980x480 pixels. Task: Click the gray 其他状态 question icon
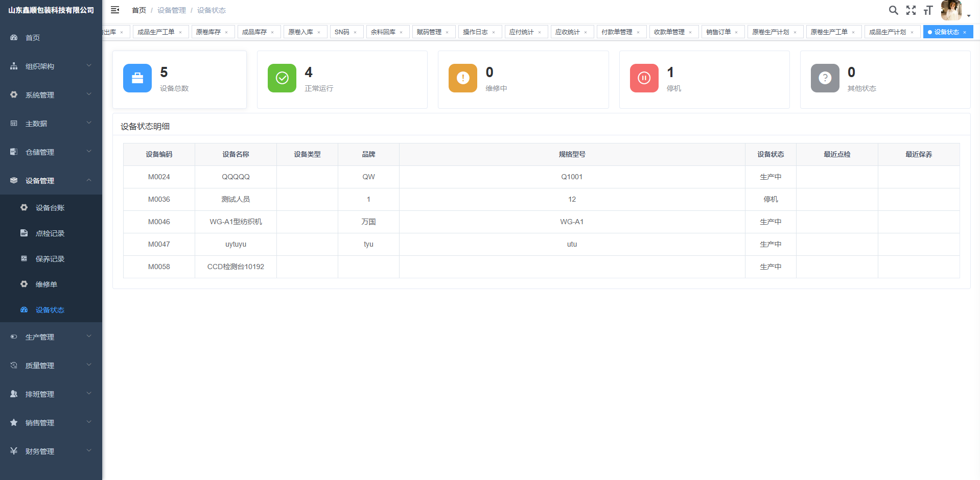pyautogui.click(x=825, y=78)
